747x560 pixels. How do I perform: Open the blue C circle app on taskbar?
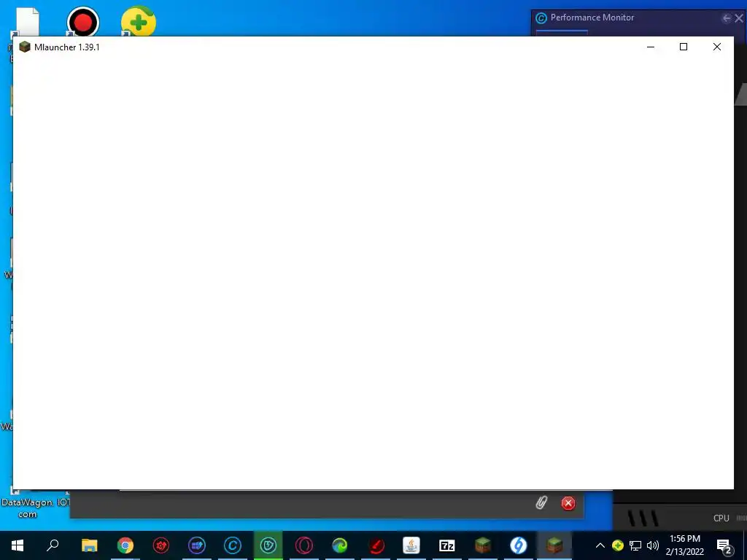pos(233,545)
